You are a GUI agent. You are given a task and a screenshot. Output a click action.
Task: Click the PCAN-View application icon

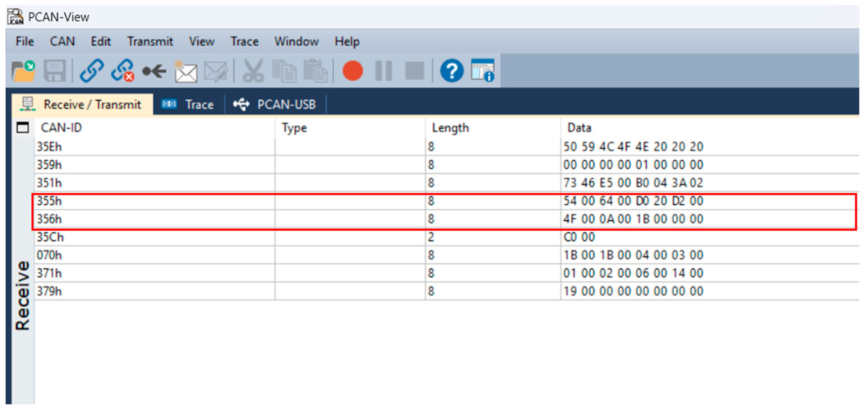(x=16, y=17)
